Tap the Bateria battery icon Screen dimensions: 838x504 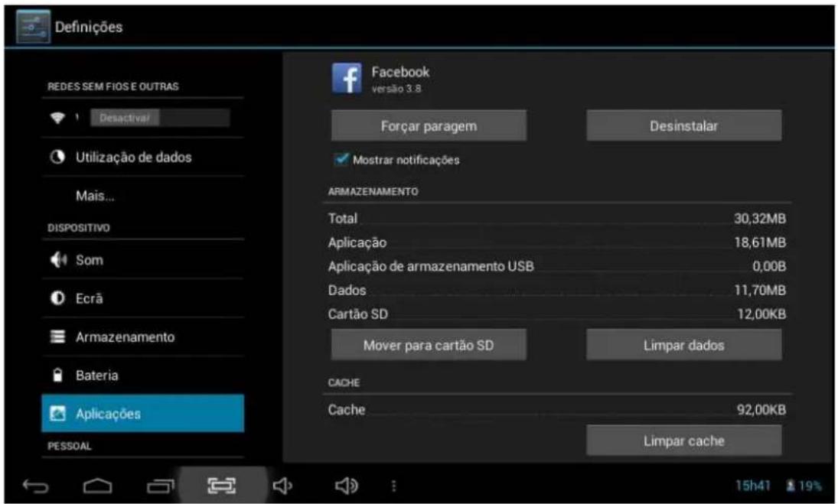click(x=57, y=376)
